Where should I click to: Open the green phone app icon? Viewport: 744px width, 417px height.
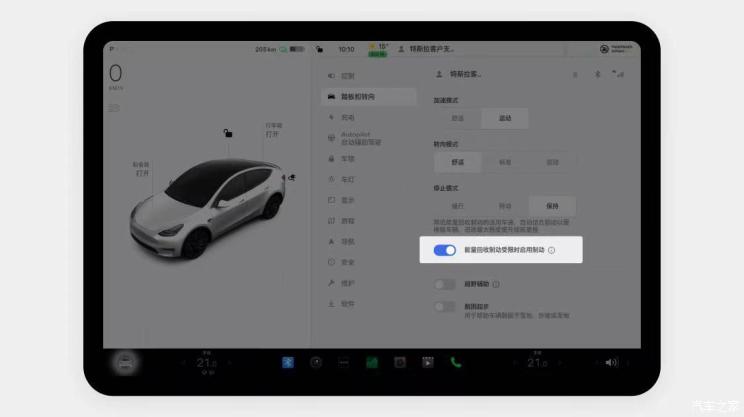tap(455, 362)
